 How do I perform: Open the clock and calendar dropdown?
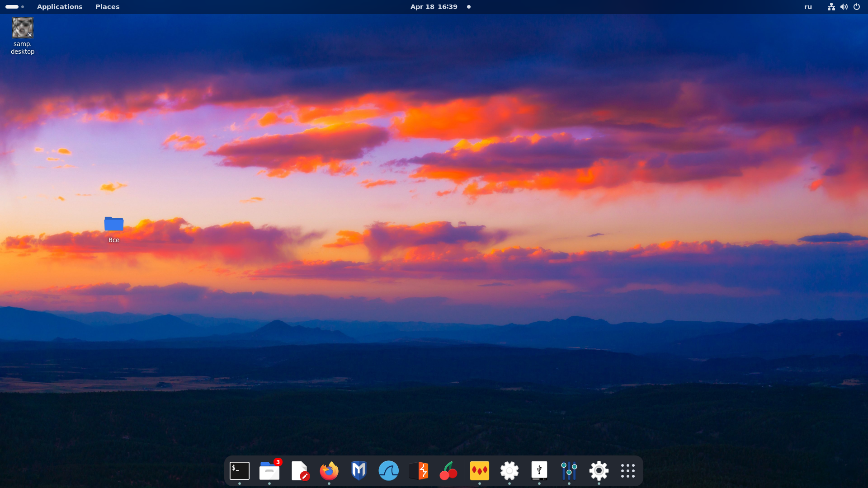pyautogui.click(x=434, y=7)
